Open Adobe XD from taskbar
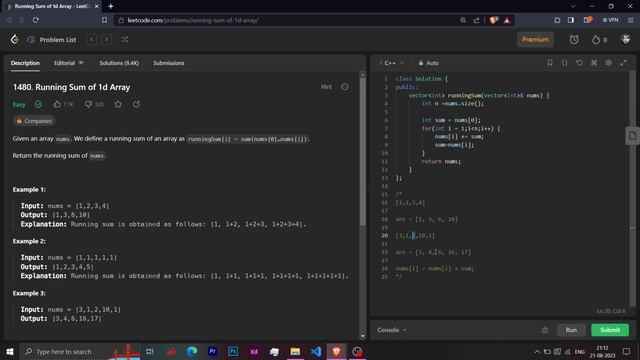Image resolution: width=640 pixels, height=360 pixels. [254, 351]
